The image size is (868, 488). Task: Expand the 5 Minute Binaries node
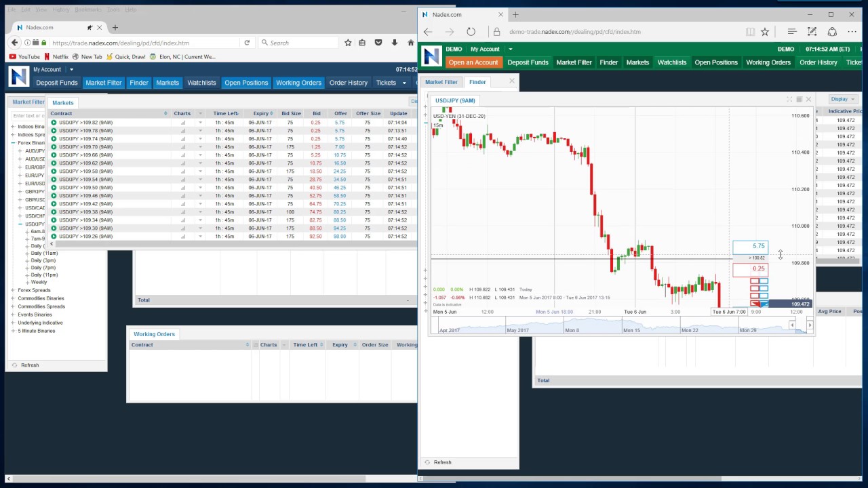(13, 331)
